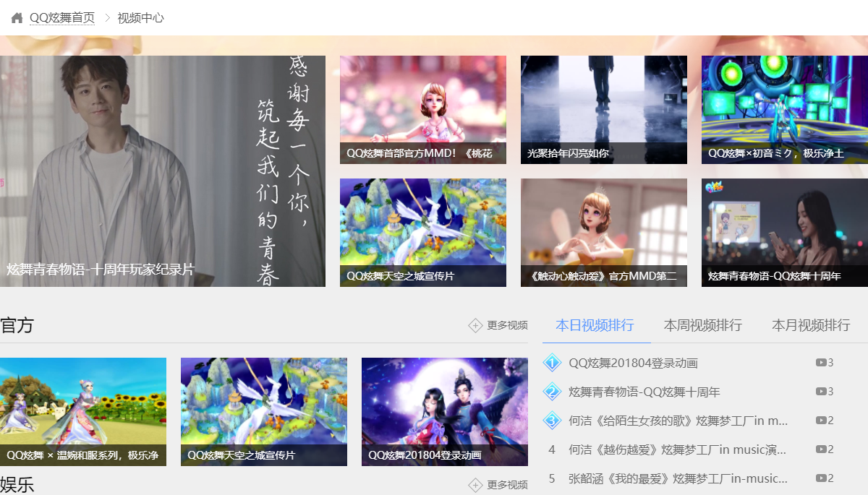Click play-count icon on 越伤越爱 row
The image size is (868, 495).
(821, 449)
